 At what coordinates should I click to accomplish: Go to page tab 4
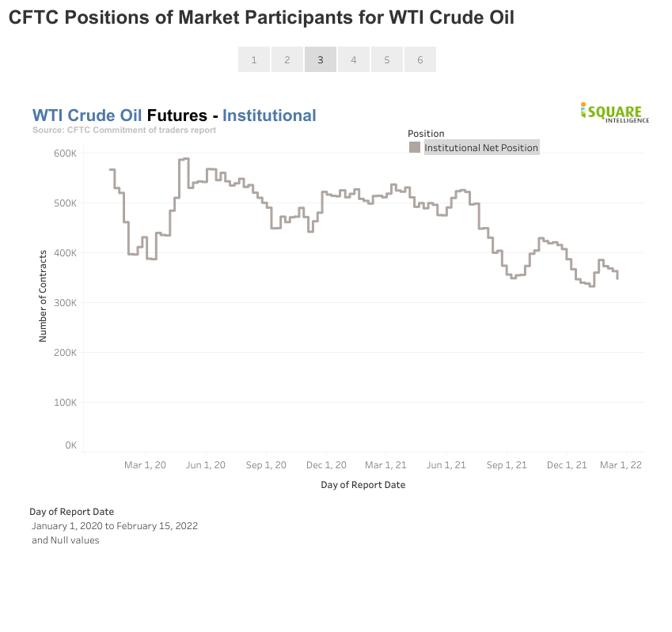coord(354,59)
